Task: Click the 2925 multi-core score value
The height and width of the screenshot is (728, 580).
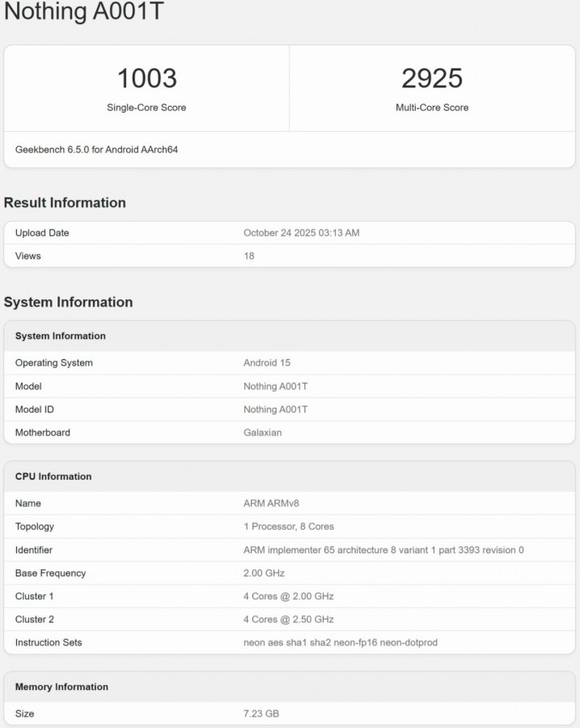Action: [x=432, y=78]
